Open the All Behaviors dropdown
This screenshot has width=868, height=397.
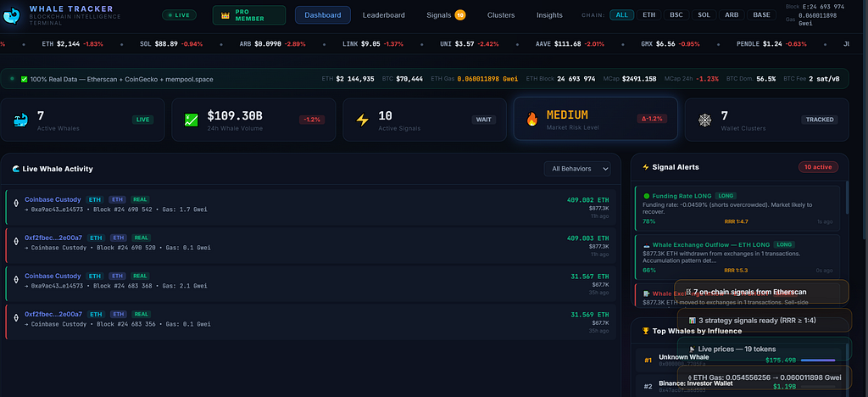point(577,169)
